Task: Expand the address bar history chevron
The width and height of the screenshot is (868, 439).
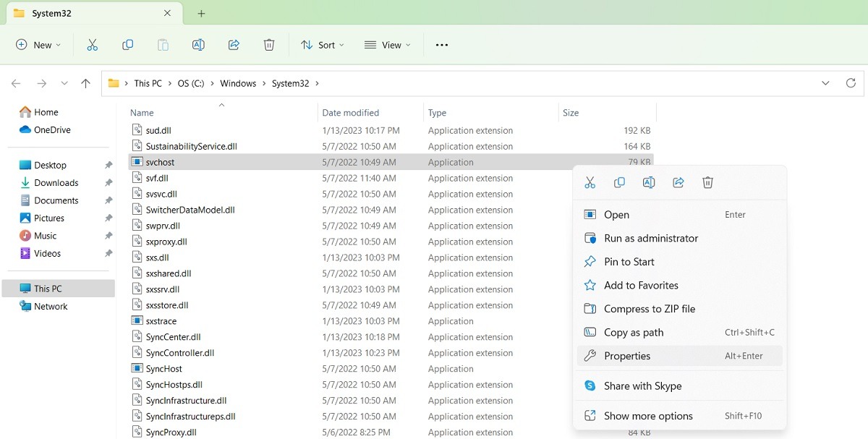Action: (825, 83)
